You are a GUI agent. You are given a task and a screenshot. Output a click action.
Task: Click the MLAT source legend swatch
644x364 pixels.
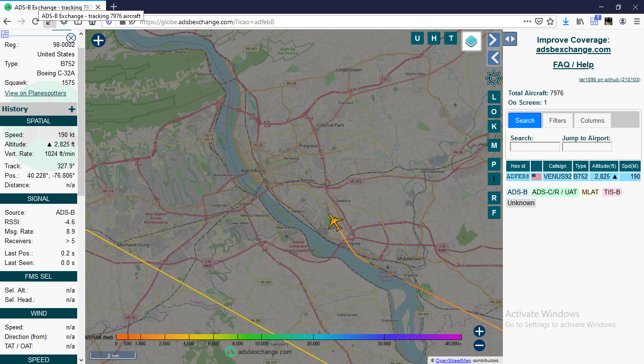pyautogui.click(x=590, y=192)
